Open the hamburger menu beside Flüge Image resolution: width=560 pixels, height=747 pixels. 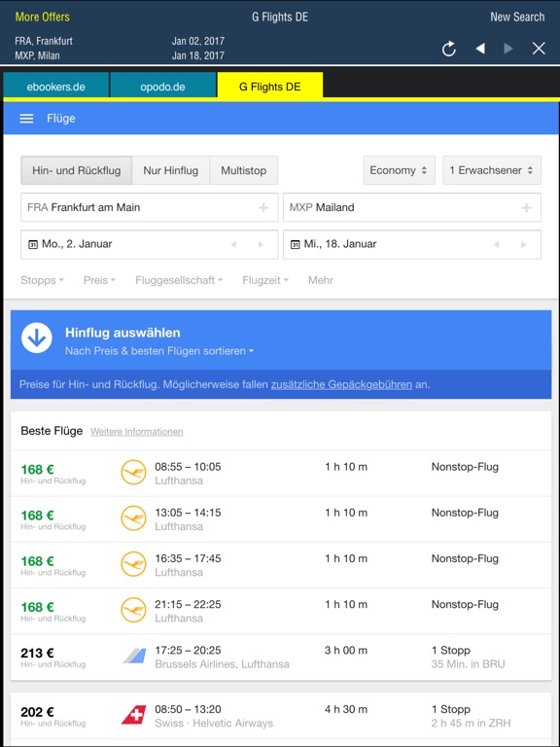(x=26, y=119)
